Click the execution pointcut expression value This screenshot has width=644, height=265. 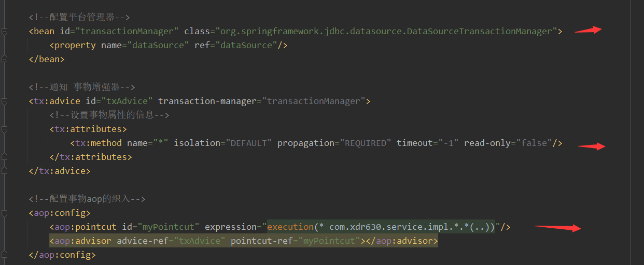click(x=381, y=227)
